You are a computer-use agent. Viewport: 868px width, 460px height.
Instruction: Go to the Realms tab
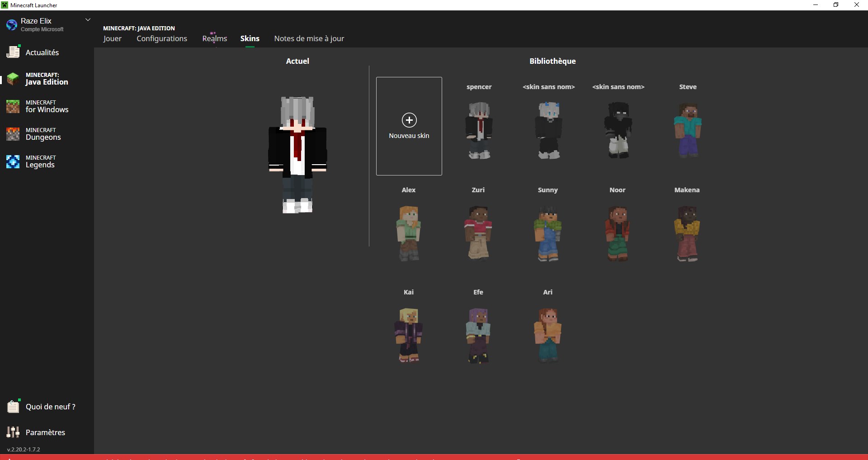tap(215, 38)
